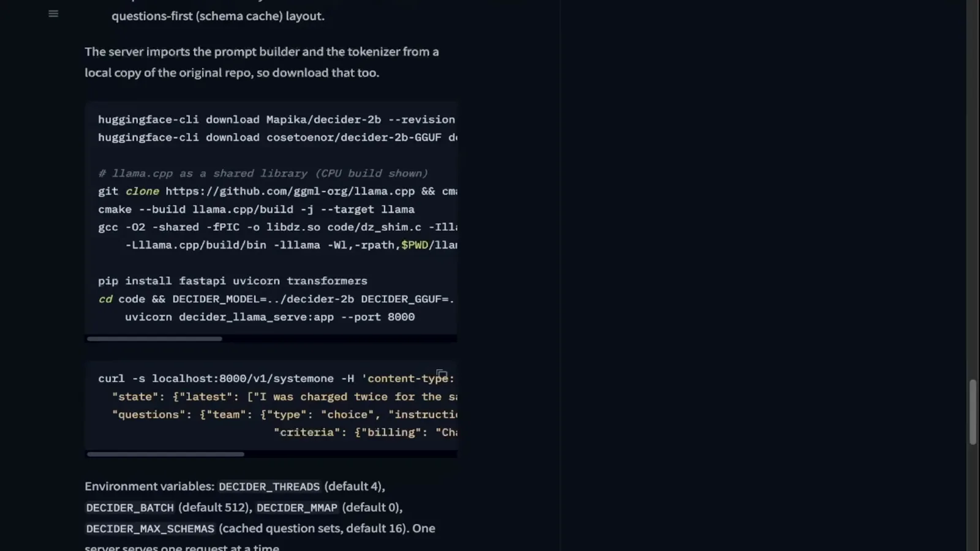Click the page's vertical scrollbar thumb
The width and height of the screenshot is (980, 551).
(973, 412)
